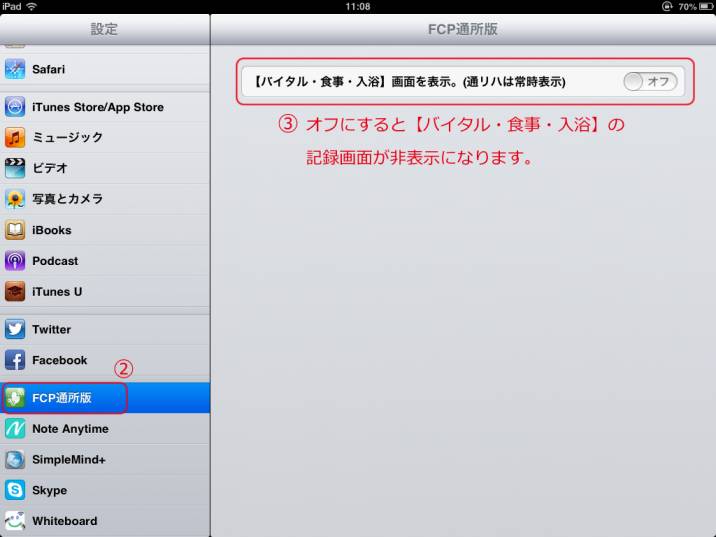The width and height of the screenshot is (716, 537).
Task: Tap the sunflower Photos and Camera icon
Action: point(15,199)
